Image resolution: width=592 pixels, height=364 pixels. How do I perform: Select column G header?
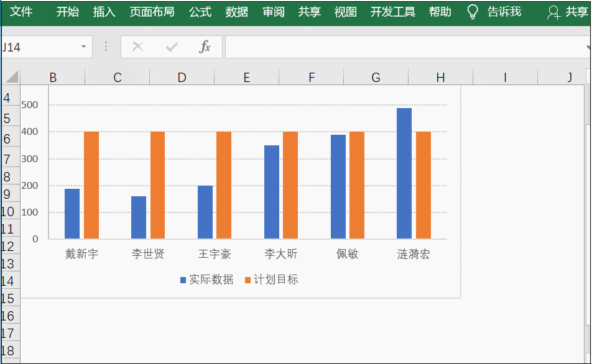(x=376, y=77)
